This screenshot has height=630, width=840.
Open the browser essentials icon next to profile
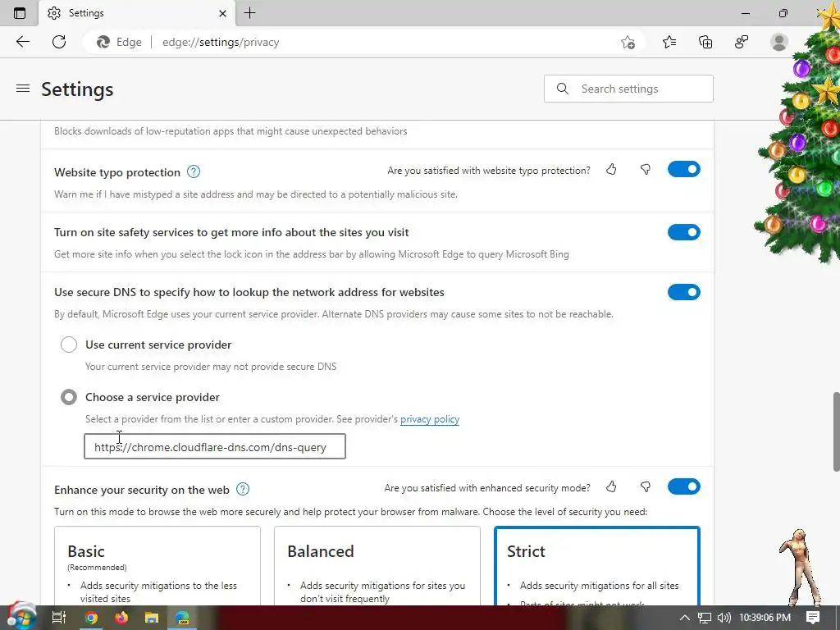pos(742,42)
